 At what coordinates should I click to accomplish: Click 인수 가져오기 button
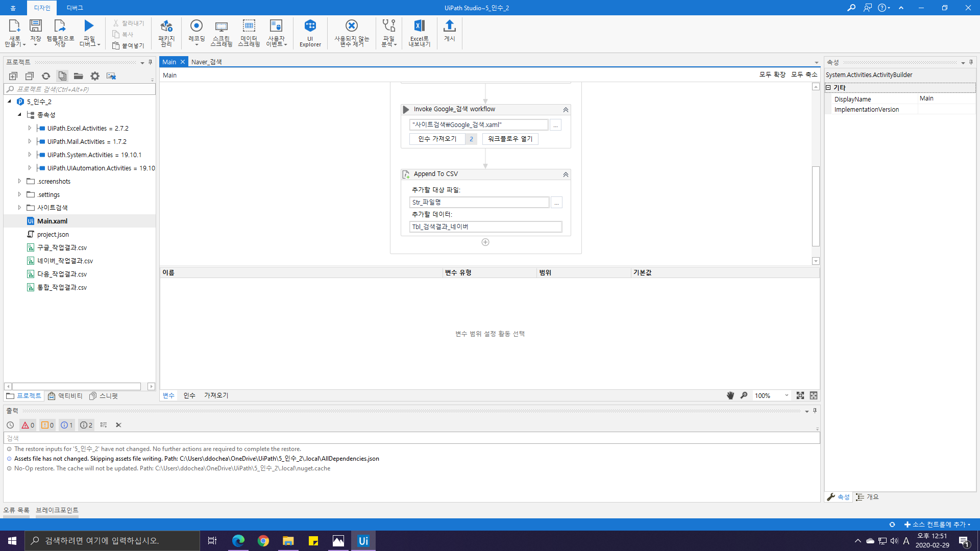[437, 139]
